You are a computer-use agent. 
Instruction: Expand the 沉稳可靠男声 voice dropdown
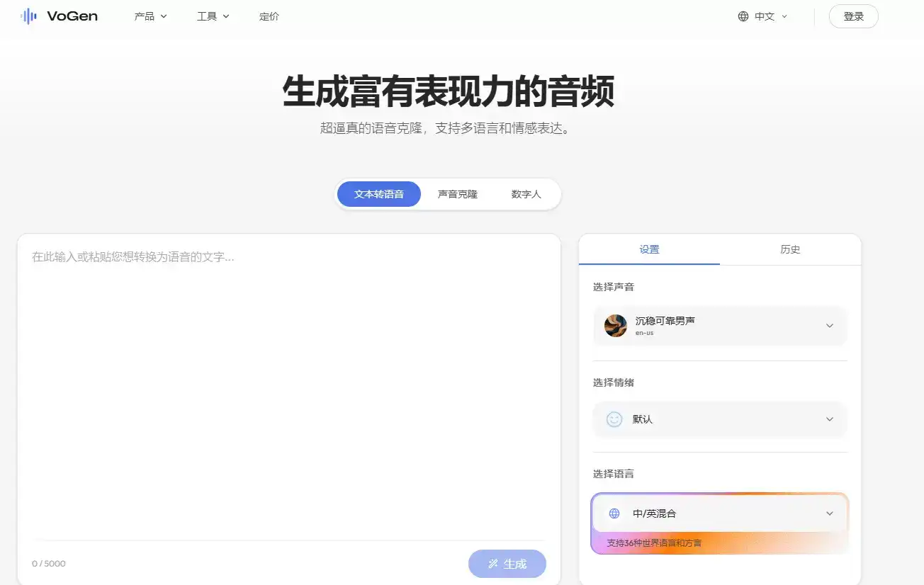pos(720,326)
